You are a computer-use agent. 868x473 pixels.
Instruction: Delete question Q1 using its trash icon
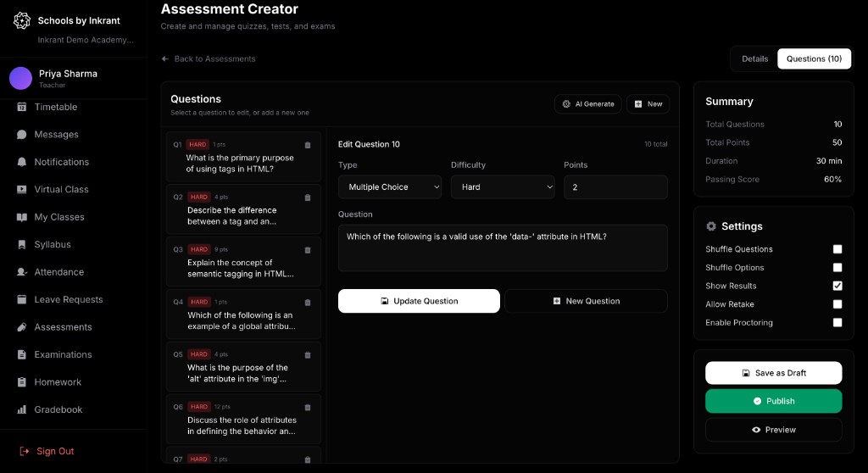[308, 145]
